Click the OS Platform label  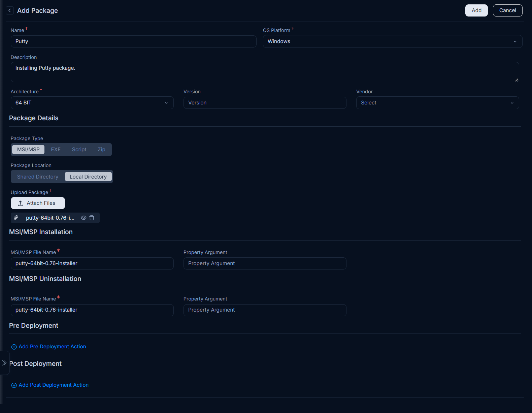[276, 30]
